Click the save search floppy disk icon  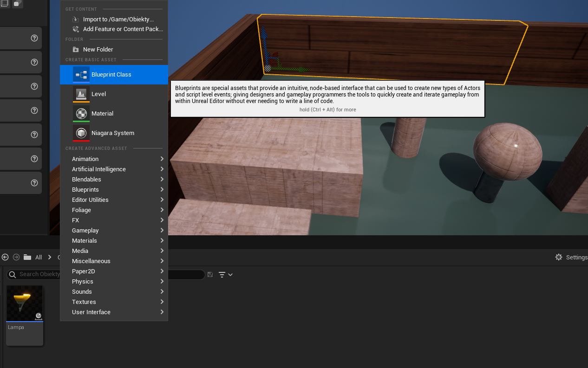click(x=210, y=275)
